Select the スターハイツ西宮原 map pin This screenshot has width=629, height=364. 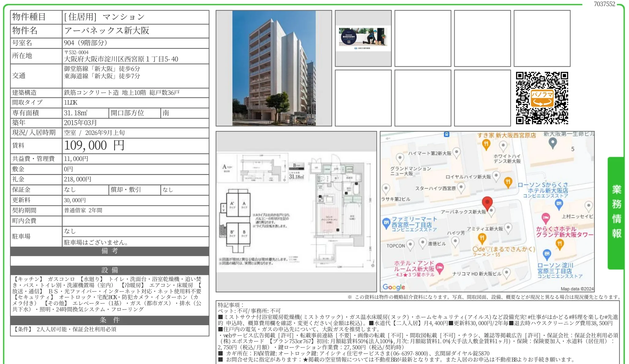[461, 188]
